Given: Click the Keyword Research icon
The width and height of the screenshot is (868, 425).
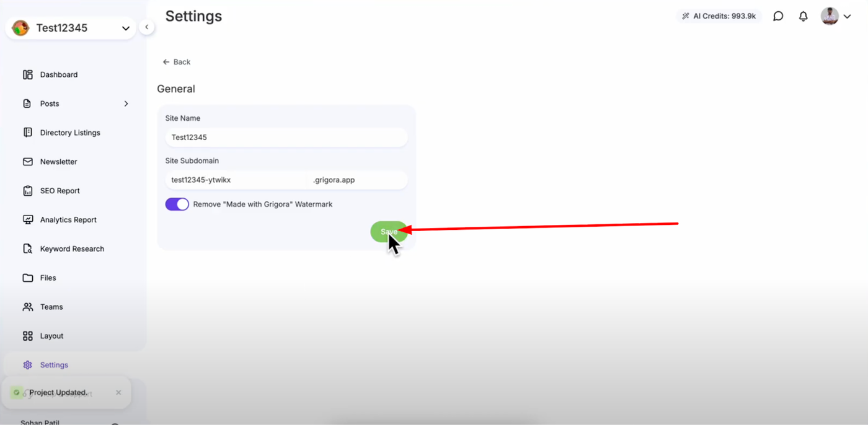Looking at the screenshot, I should 28,249.
